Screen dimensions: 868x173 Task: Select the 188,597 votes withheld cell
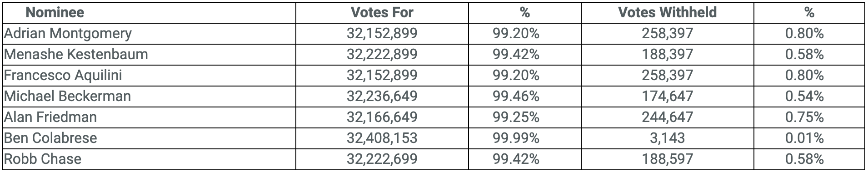point(667,159)
